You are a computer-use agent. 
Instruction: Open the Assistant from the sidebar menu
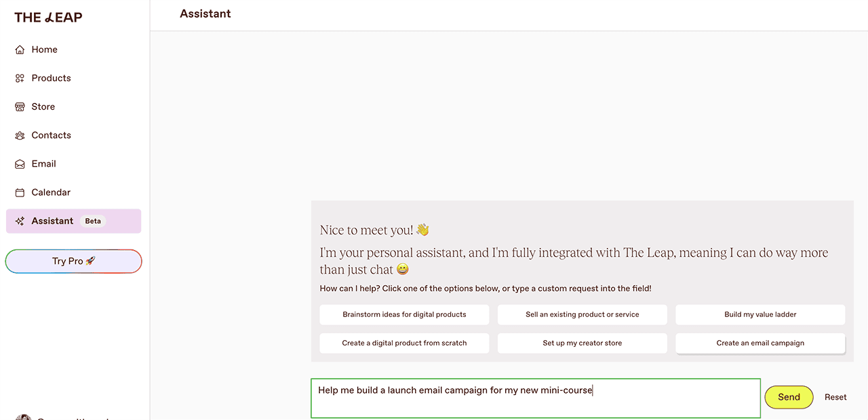coord(52,220)
